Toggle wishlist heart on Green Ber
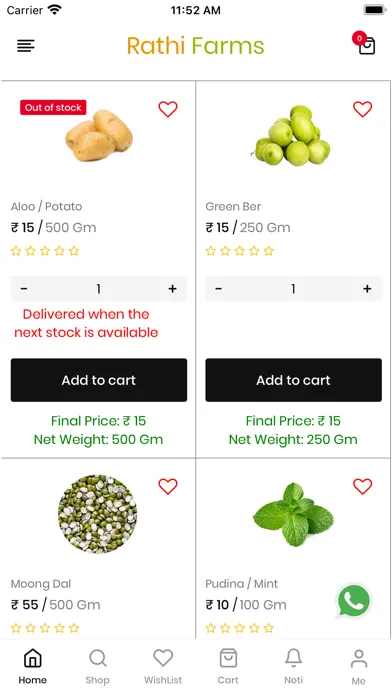This screenshot has height=696, width=392. [362, 109]
